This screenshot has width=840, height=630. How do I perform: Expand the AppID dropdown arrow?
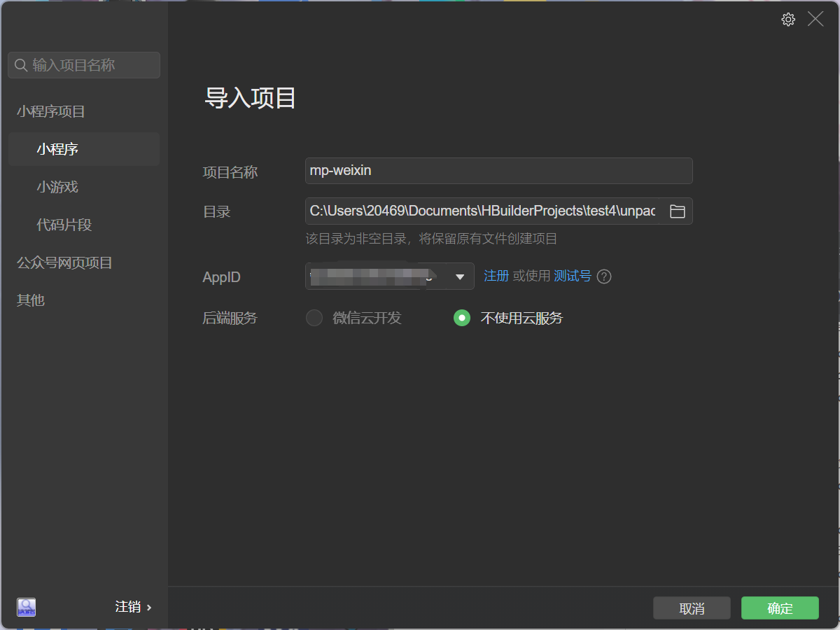[460, 276]
